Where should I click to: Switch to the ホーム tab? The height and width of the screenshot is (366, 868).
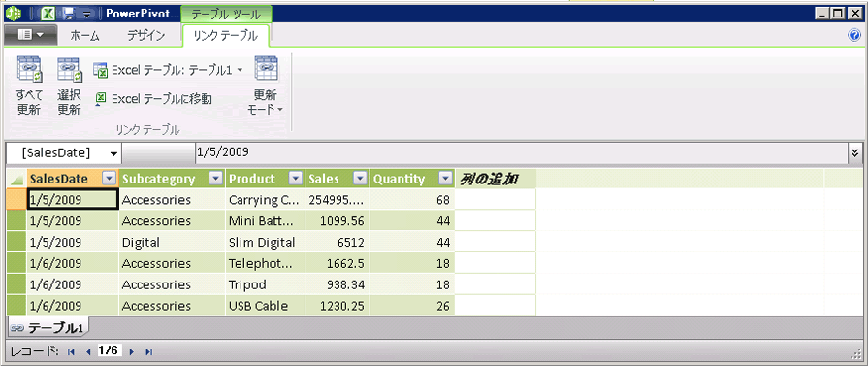[x=84, y=36]
